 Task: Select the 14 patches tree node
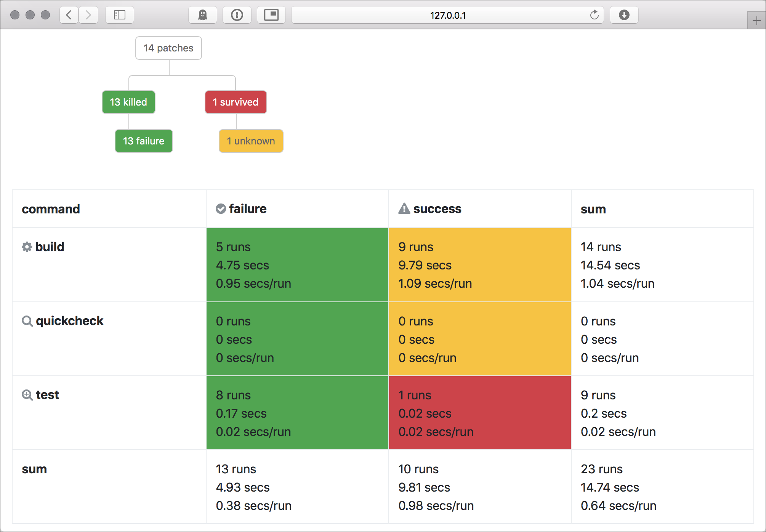click(168, 48)
